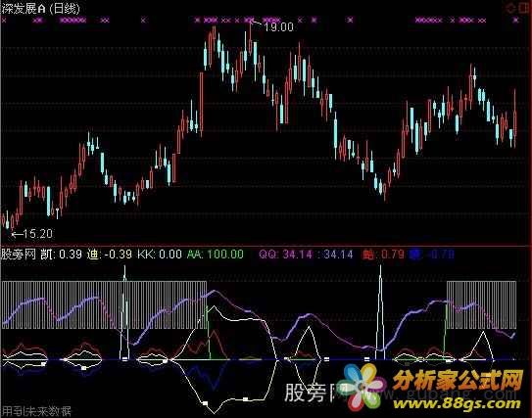Viewport: 532px width, 418px height.
Task: Click the purple QQ: 34.14 value
Action: coord(286,255)
